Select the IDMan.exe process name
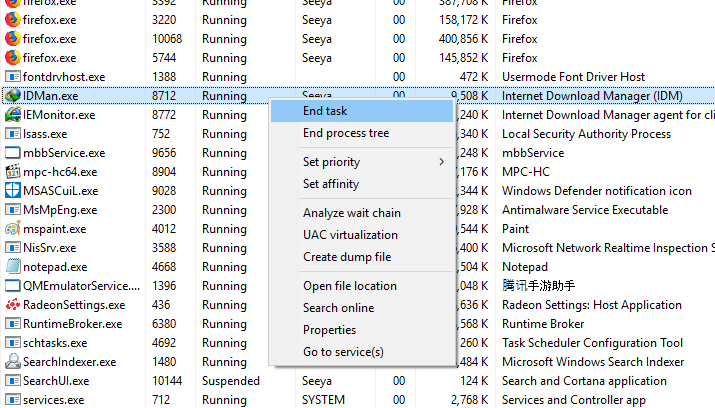715x408 pixels. tap(51, 96)
